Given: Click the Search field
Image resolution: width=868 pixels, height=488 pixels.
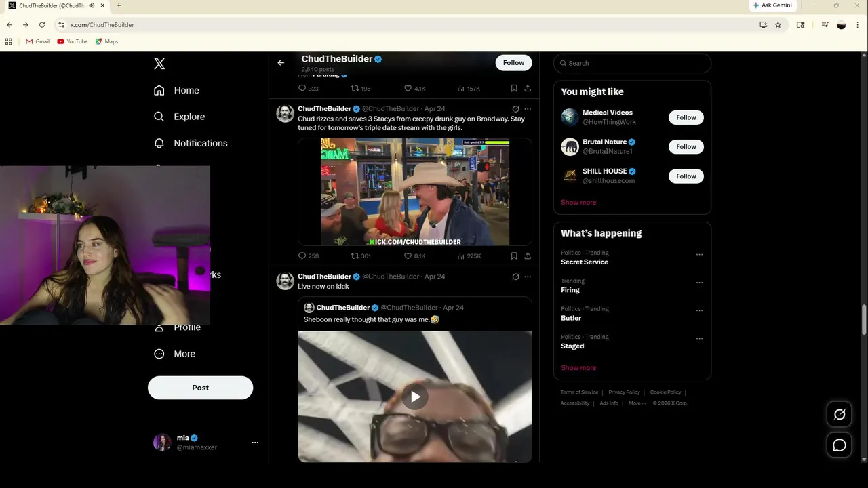Looking at the screenshot, I should click(632, 63).
